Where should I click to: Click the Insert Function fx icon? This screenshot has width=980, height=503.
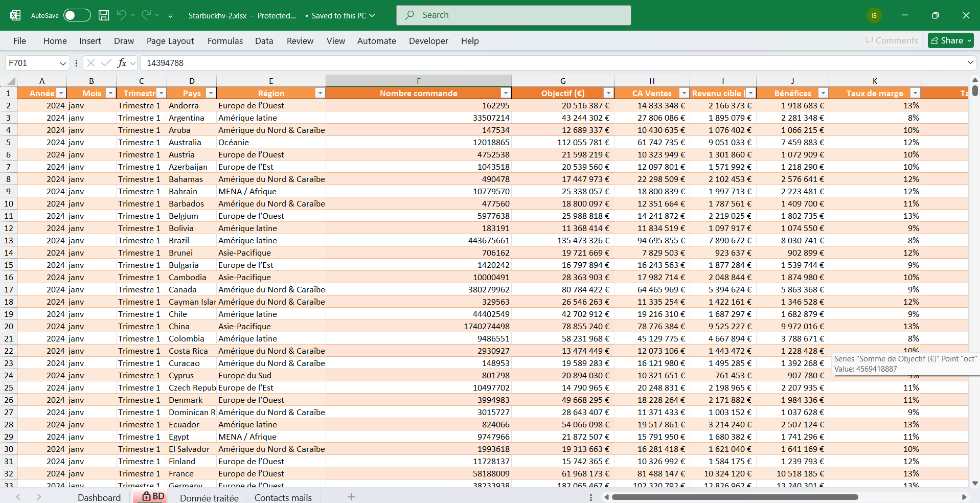coord(122,63)
